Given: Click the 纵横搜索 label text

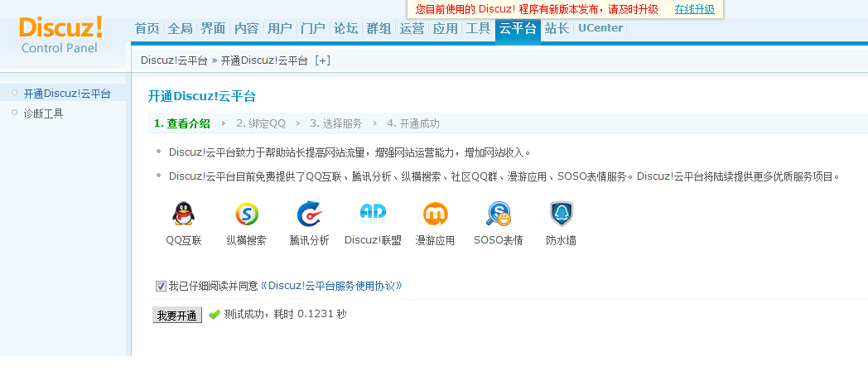Looking at the screenshot, I should [x=246, y=240].
